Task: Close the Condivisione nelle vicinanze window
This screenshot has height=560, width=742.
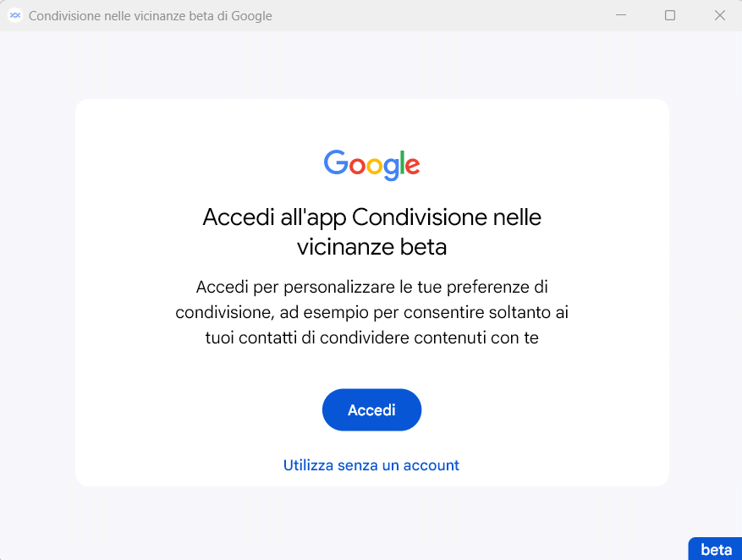Action: click(720, 15)
